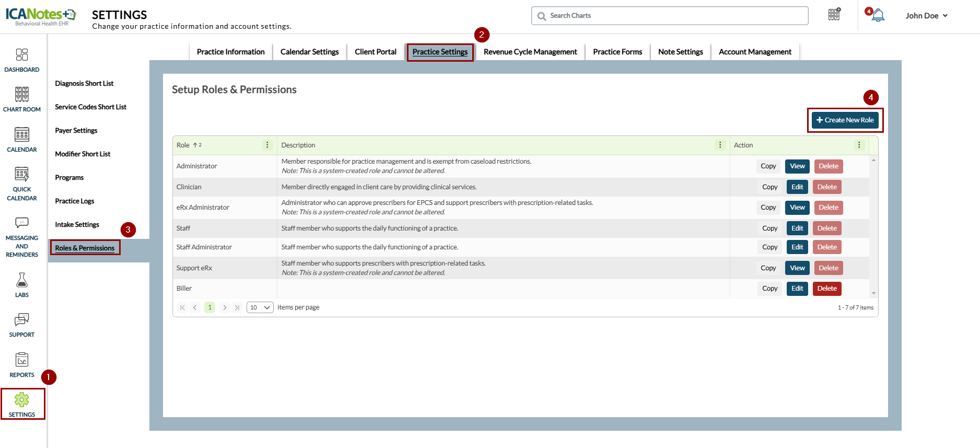980x448 pixels.
Task: Open Reports from the sidebar
Action: click(21, 360)
